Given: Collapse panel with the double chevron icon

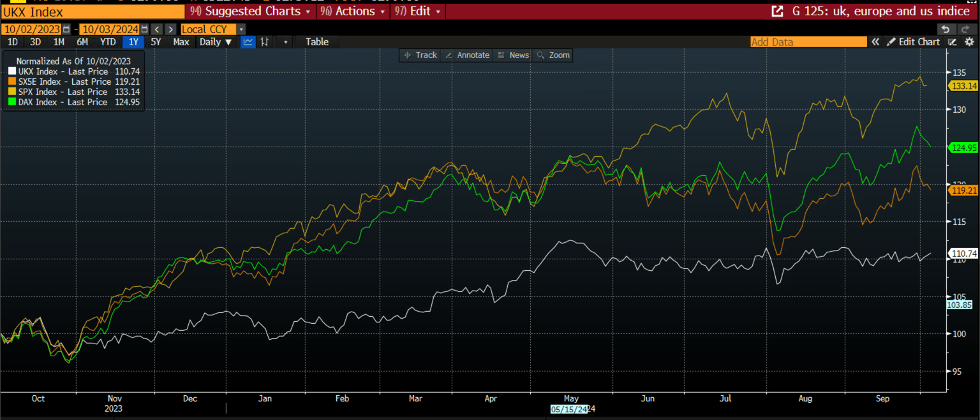Looking at the screenshot, I should (875, 42).
